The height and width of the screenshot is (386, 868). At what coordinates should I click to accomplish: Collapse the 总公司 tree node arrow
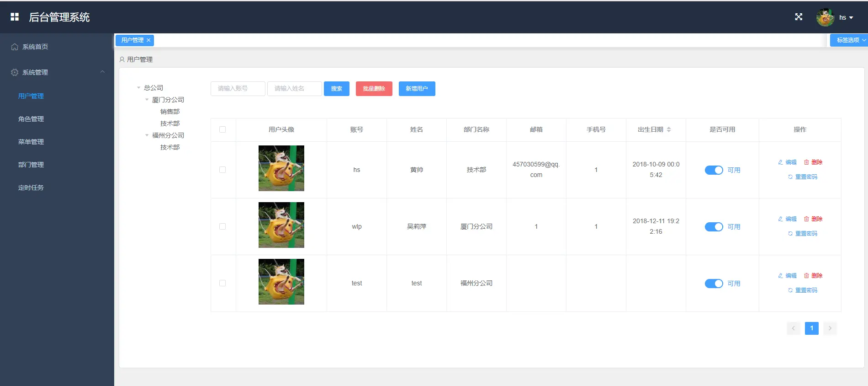[138, 88]
